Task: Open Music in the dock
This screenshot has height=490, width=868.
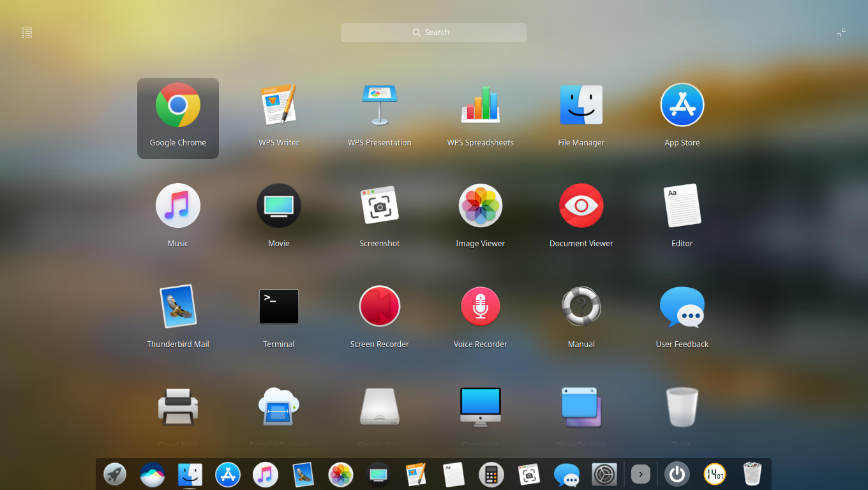Action: click(x=266, y=475)
